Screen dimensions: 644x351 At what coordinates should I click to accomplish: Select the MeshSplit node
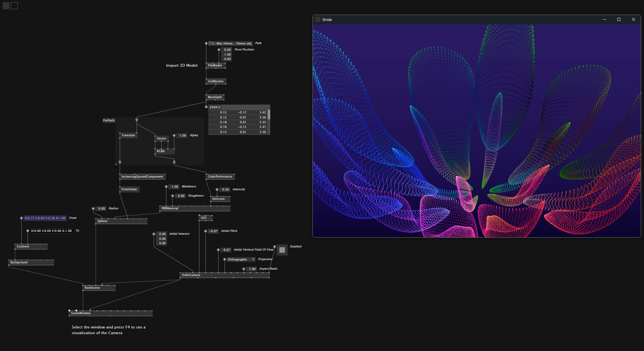(x=215, y=97)
